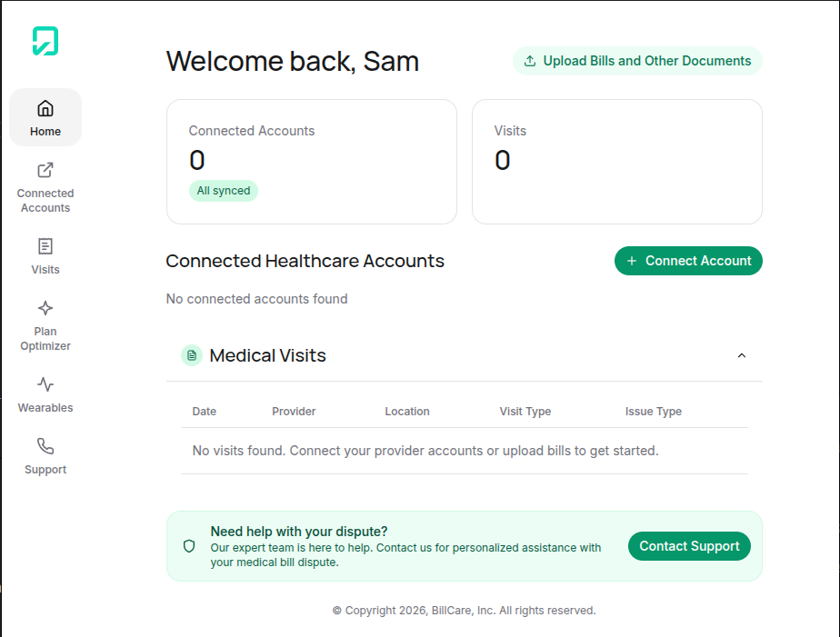
Task: Open Connected Accounts sidebar icon
Action: (x=45, y=170)
